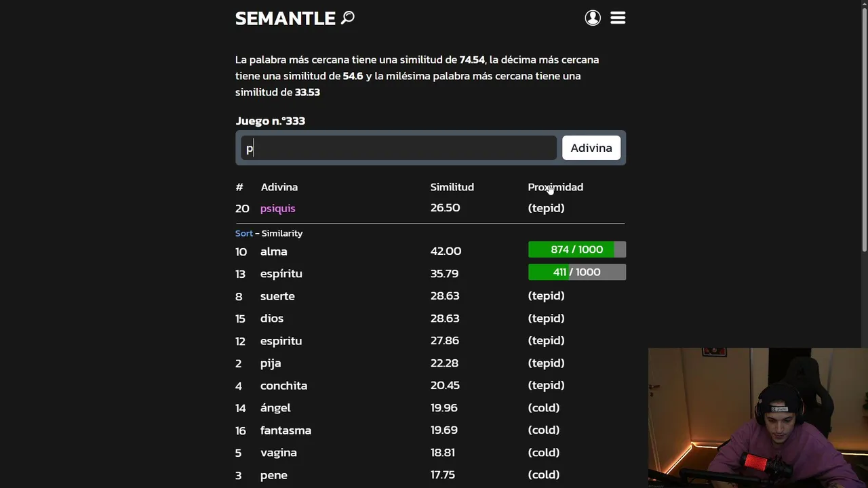The image size is (868, 488).
Task: Click the 874 / 1000 proximity bar
Action: coord(576,249)
